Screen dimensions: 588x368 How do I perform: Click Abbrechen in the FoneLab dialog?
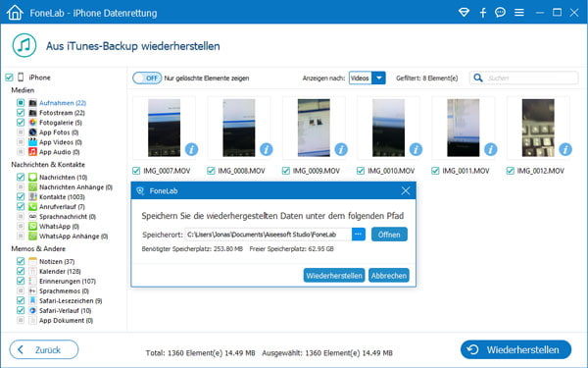pos(389,275)
